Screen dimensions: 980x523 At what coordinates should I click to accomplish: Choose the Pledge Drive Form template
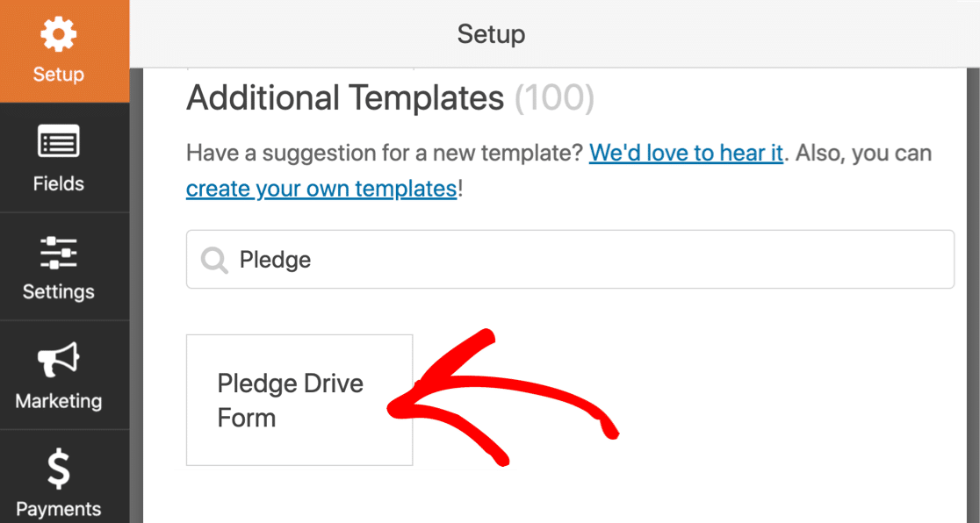point(299,400)
